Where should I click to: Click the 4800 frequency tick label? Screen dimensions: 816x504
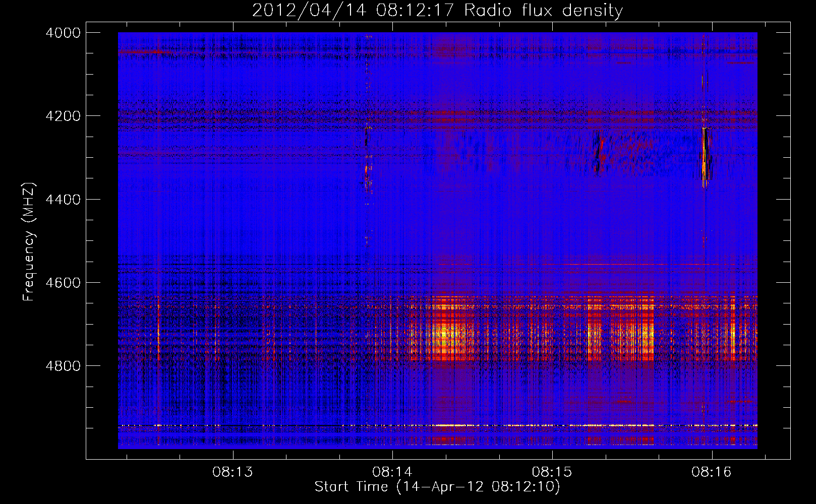tap(63, 366)
